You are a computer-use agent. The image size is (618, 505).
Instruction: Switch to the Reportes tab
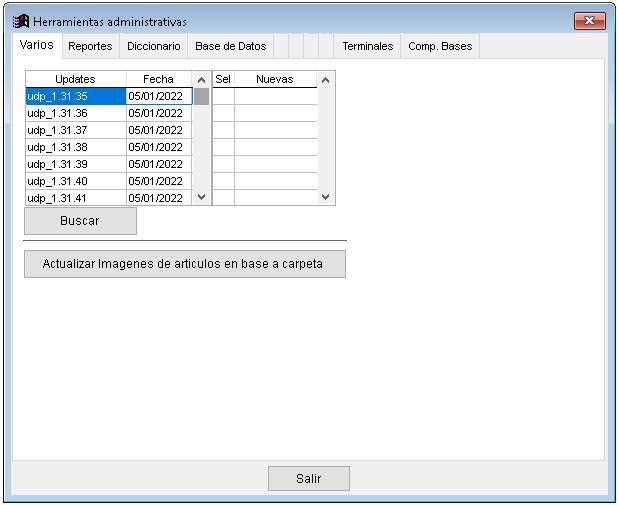[90, 46]
